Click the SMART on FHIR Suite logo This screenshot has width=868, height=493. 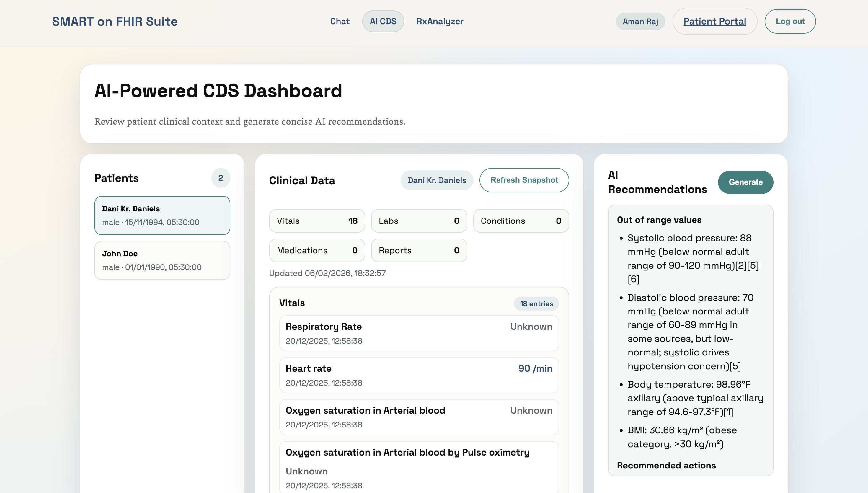click(114, 21)
